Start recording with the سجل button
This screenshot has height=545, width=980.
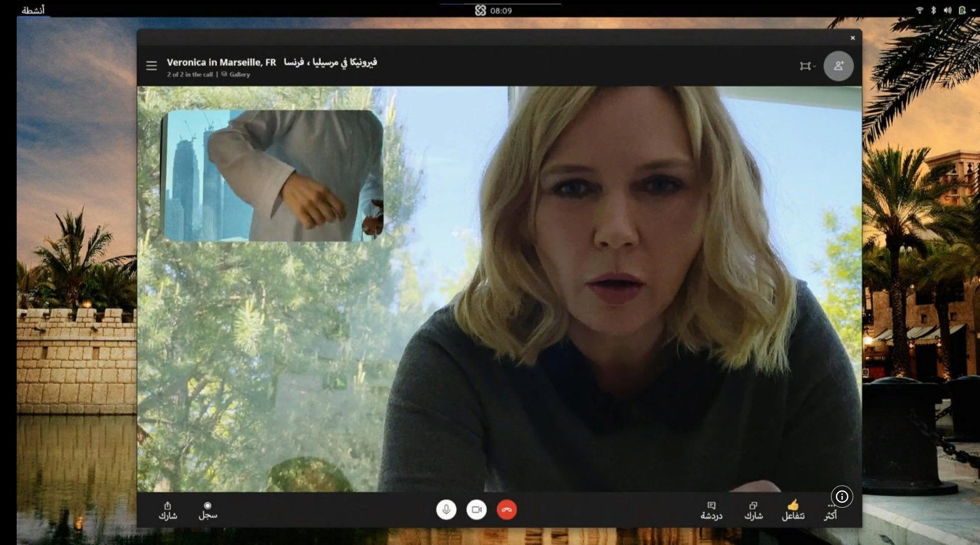[x=208, y=510]
